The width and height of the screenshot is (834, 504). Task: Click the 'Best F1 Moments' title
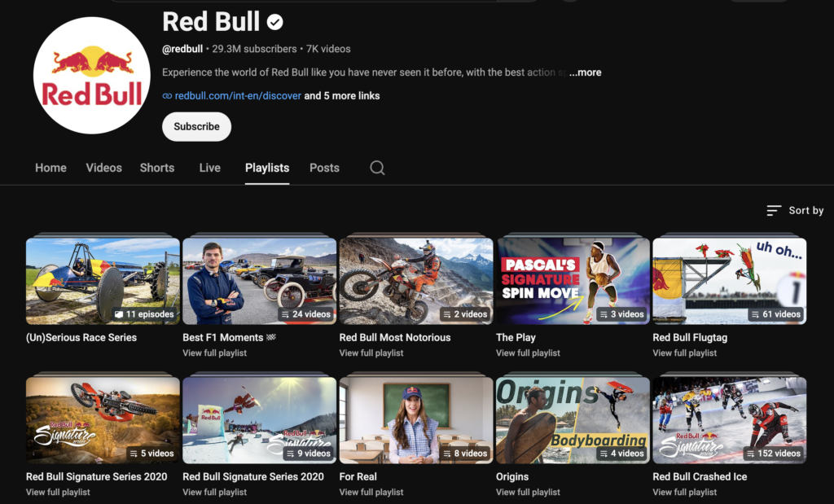pos(229,338)
